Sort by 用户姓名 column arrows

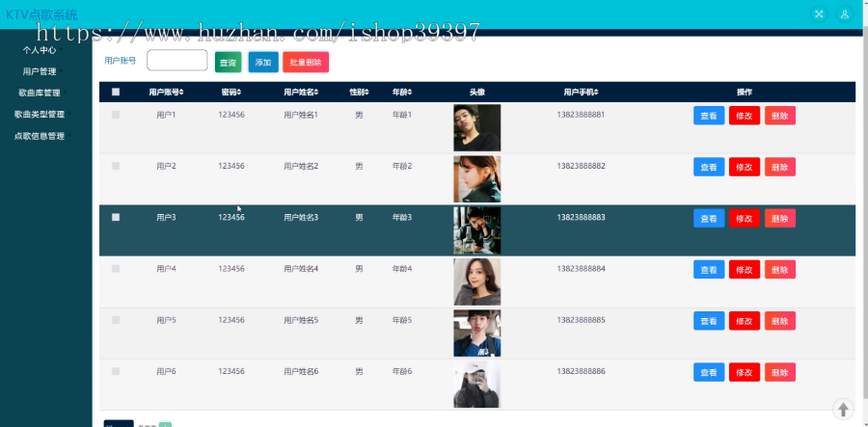click(316, 93)
